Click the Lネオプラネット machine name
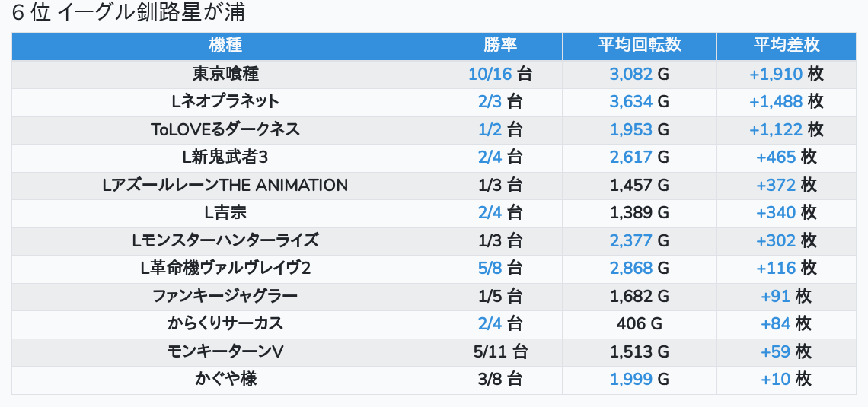 click(225, 101)
